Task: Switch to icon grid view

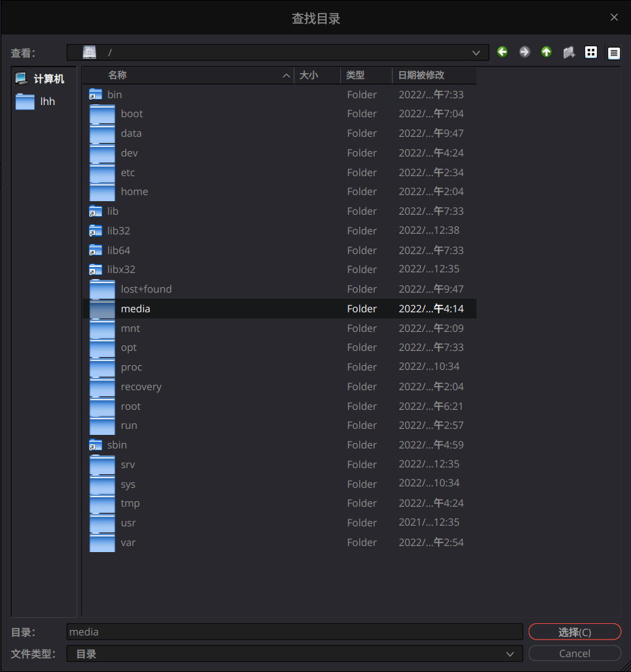Action: pyautogui.click(x=591, y=52)
